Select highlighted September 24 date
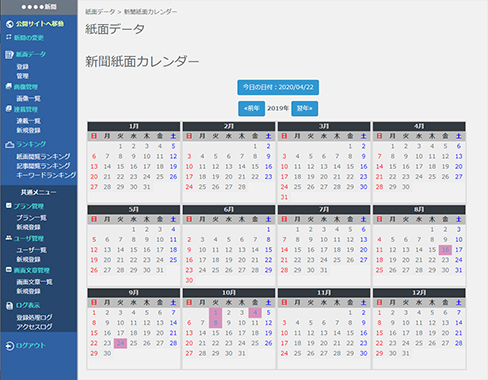The image size is (488, 380). click(x=120, y=343)
